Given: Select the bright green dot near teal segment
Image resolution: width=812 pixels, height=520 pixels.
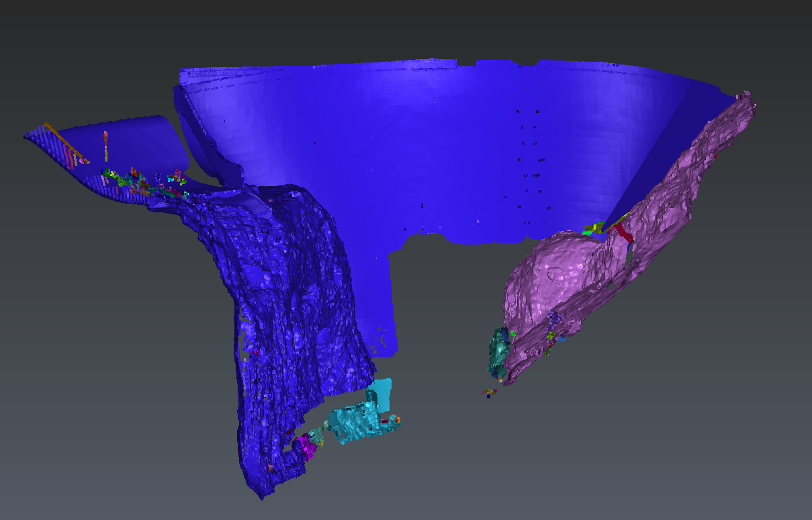Looking at the screenshot, I should click(x=512, y=333).
